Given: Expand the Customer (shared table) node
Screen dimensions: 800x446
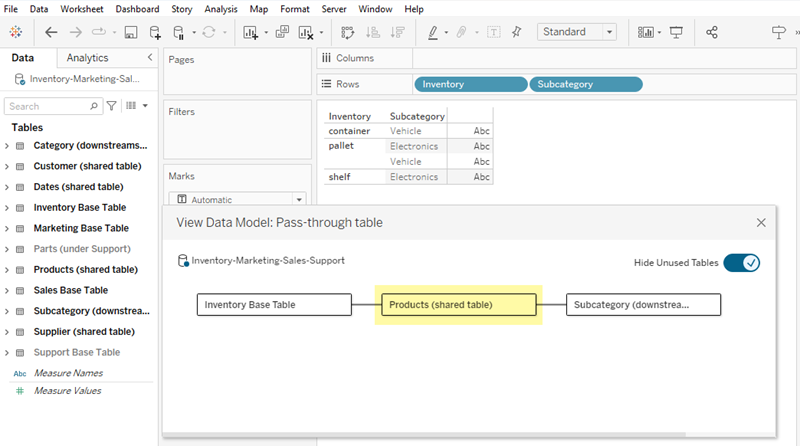Looking at the screenshot, I should pos(7,166).
